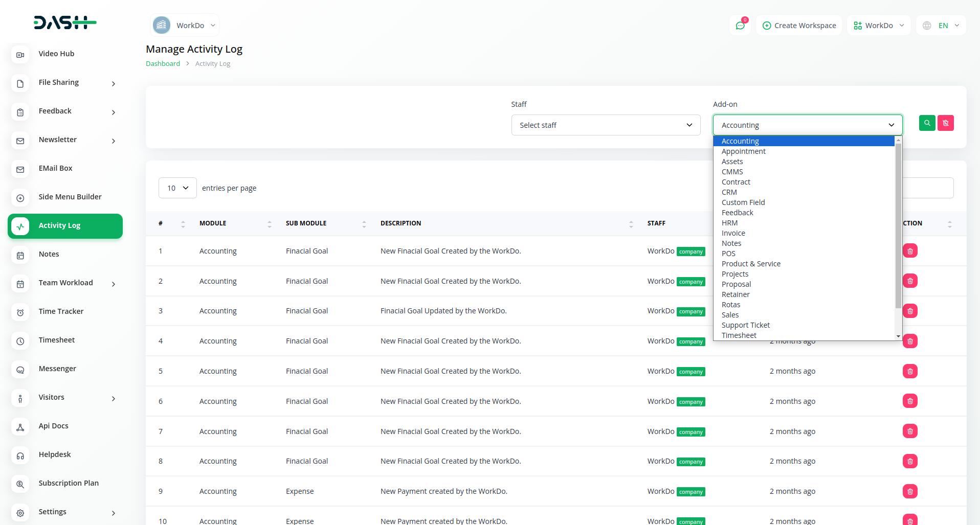Click the green search filter button
Image resolution: width=980 pixels, height=525 pixels.
pyautogui.click(x=927, y=123)
